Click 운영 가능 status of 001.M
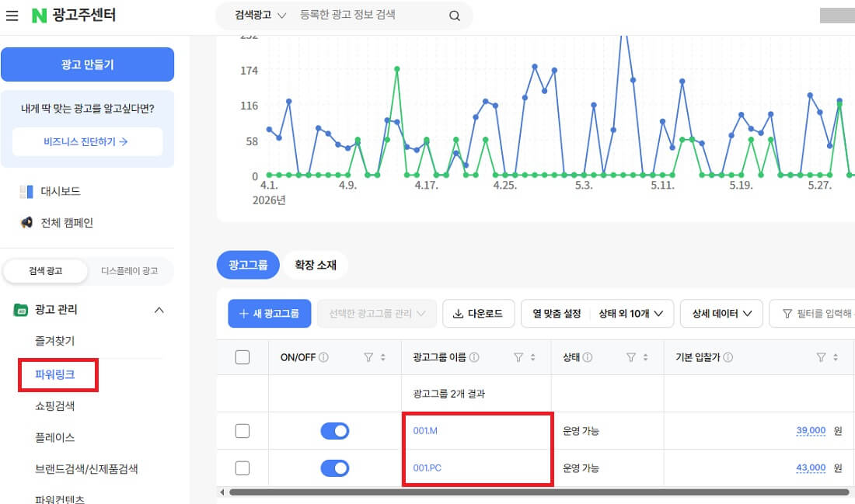Viewport: 855px width, 504px height. pos(581,431)
